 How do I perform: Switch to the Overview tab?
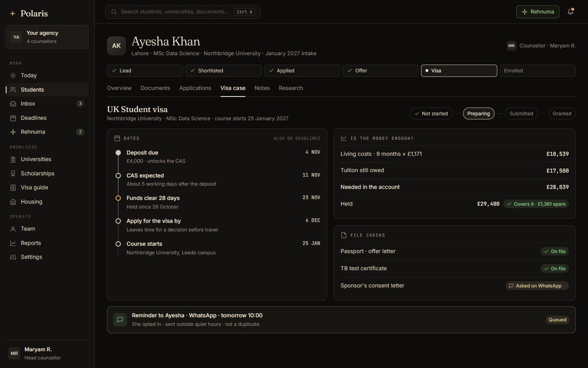coord(119,88)
